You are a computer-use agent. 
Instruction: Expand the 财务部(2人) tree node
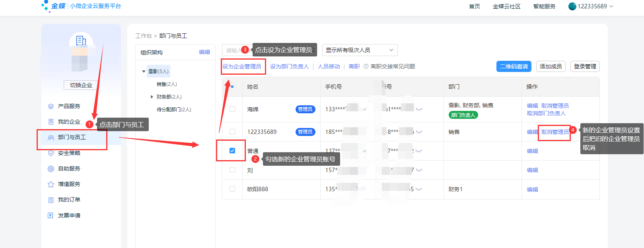click(152, 97)
